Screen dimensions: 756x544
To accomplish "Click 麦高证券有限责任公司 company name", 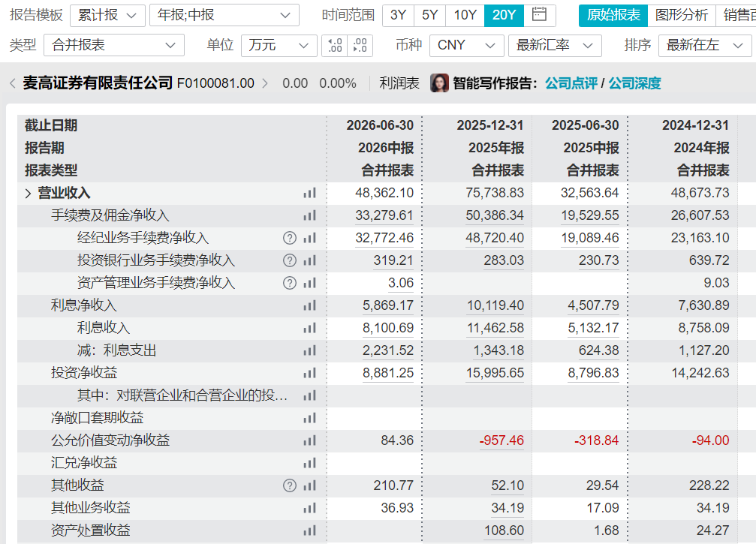I will 98,83.
